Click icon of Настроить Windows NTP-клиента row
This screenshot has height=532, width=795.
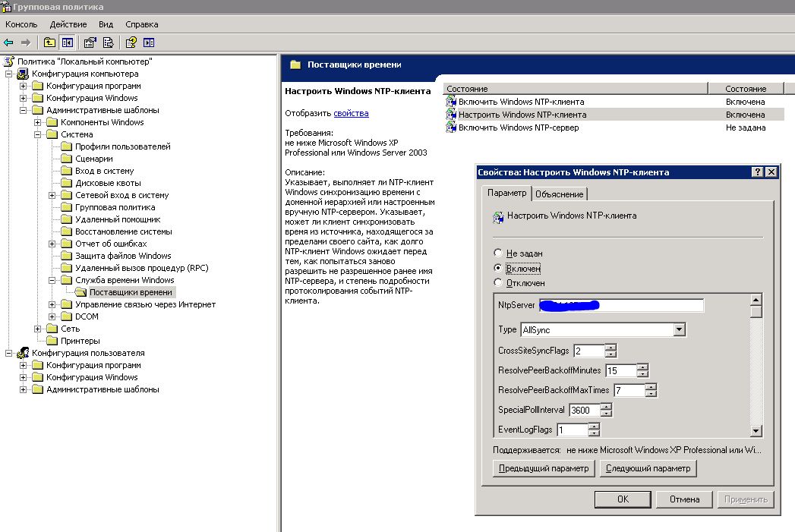point(451,115)
